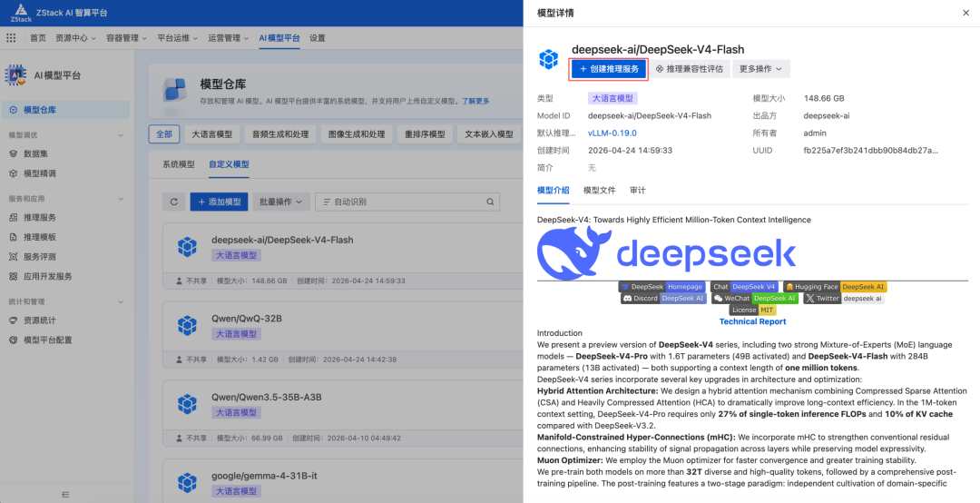Image resolution: width=980 pixels, height=503 pixels.
Task: Click the gemma-4-31B-it card cube icon
Action: click(187, 482)
